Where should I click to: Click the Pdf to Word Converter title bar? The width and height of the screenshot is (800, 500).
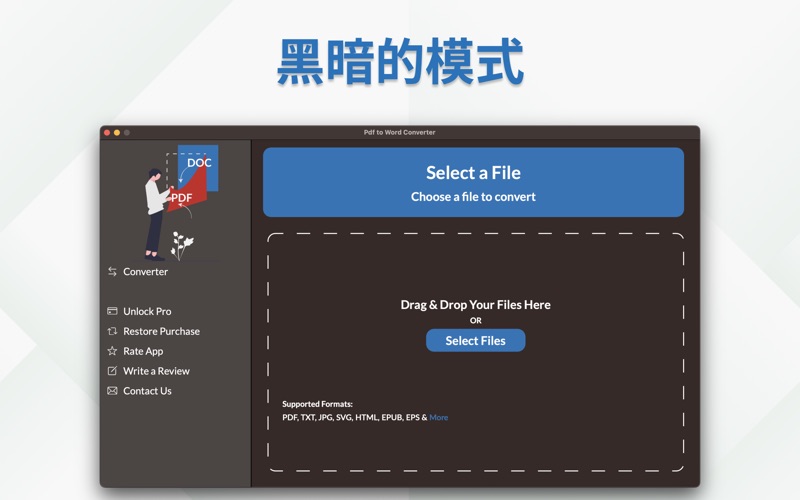click(400, 132)
